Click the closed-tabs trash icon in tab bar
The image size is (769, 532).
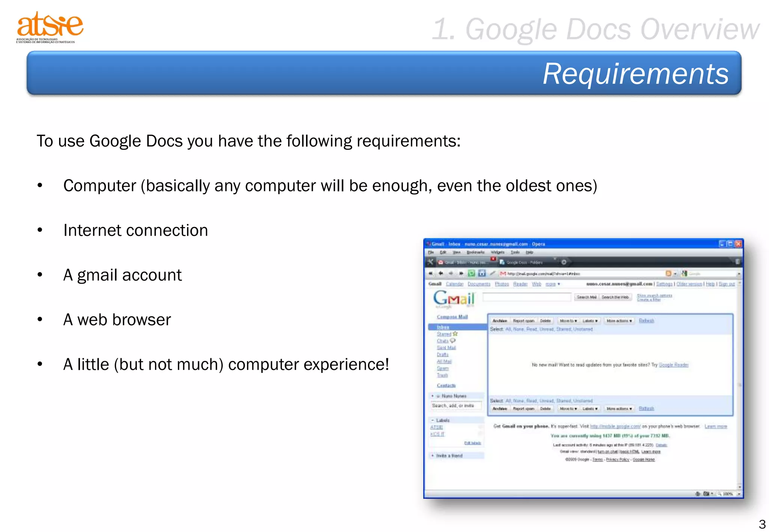[x=737, y=262]
